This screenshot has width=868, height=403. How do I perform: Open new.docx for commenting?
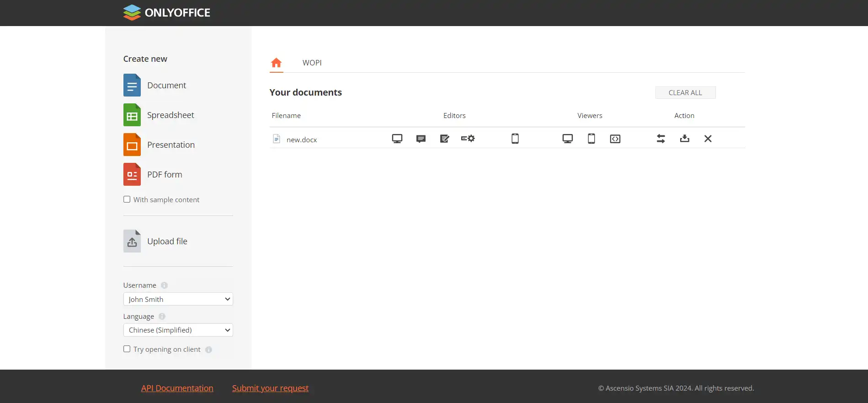(x=421, y=139)
